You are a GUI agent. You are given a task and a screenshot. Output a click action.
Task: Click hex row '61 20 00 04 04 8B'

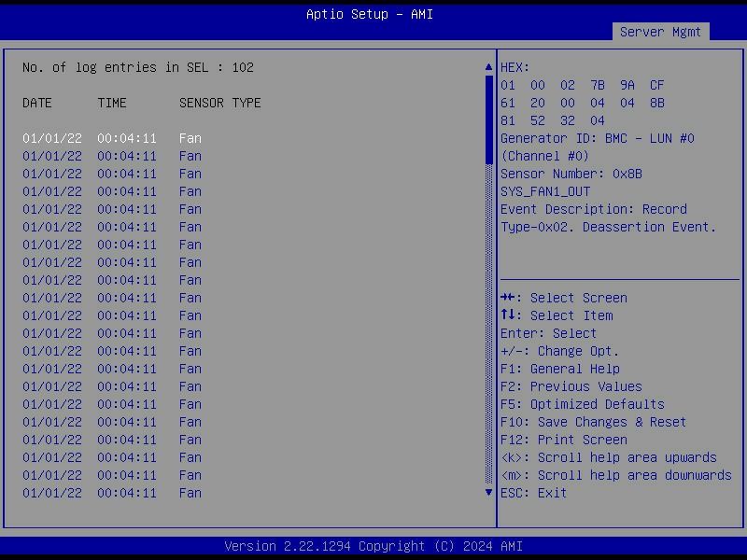click(582, 103)
